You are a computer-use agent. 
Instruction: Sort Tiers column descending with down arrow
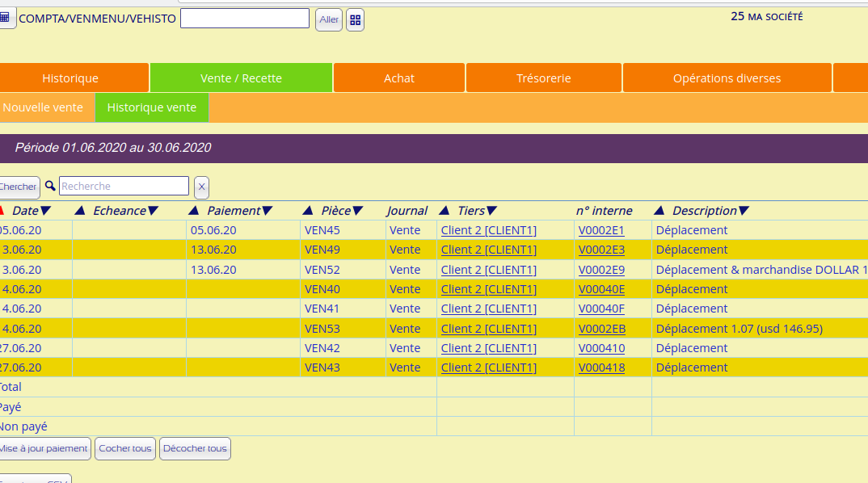(491, 211)
